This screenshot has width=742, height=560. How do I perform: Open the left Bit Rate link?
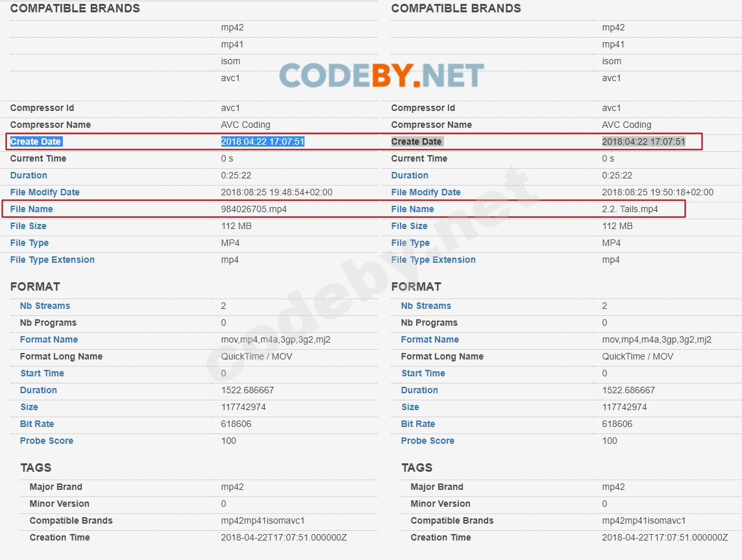36,424
